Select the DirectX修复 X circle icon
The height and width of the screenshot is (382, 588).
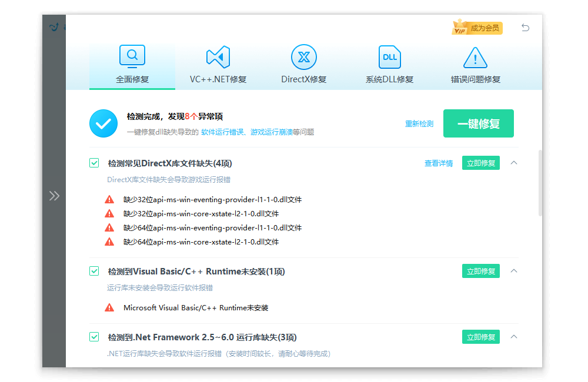[304, 57]
